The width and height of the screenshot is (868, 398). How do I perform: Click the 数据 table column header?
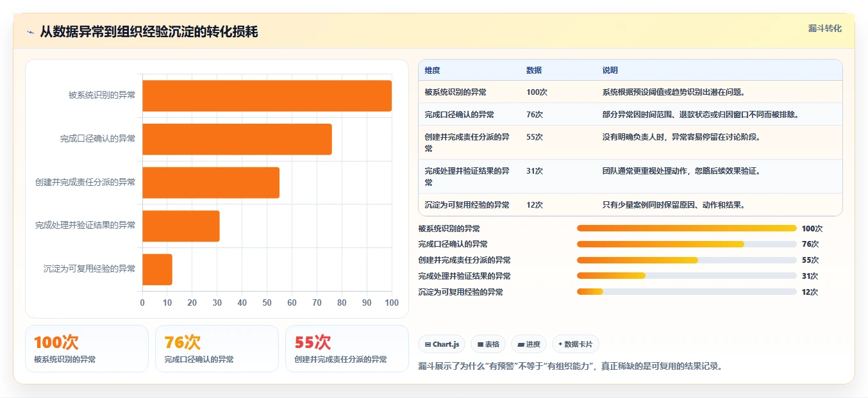534,70
